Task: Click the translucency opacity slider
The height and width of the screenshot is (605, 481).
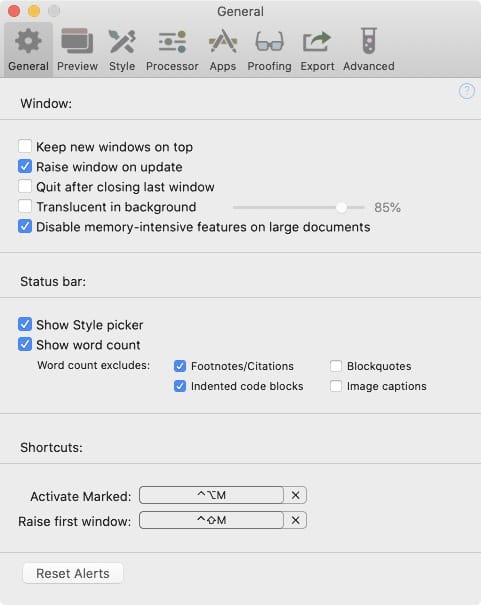Action: tap(299, 207)
